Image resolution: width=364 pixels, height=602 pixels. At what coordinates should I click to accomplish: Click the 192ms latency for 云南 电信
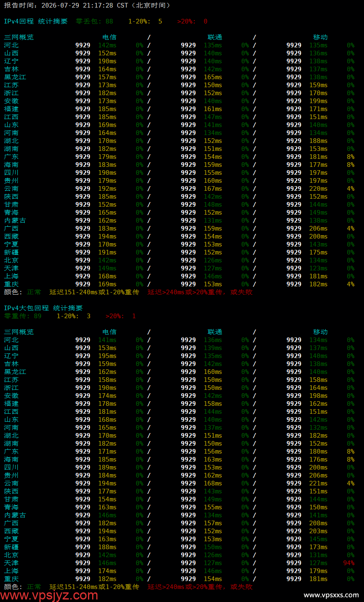107,189
